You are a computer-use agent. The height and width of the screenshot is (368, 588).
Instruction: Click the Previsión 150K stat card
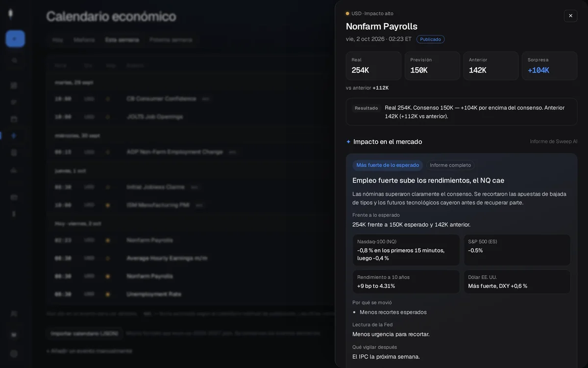click(432, 66)
